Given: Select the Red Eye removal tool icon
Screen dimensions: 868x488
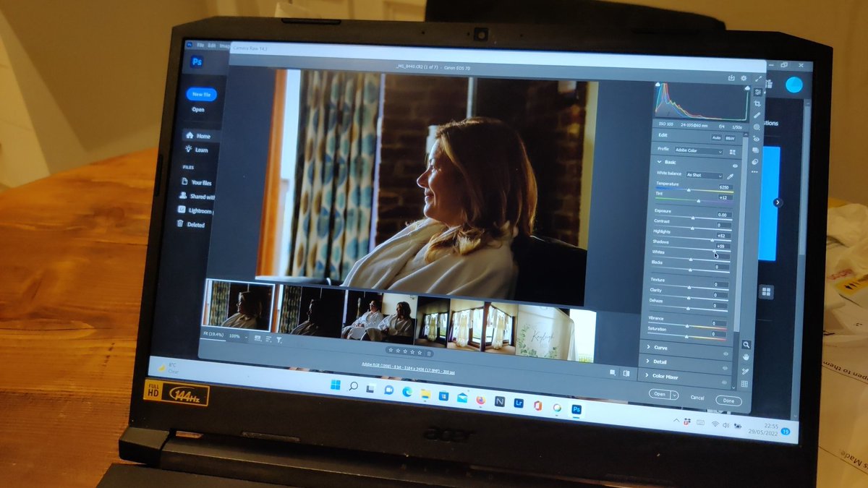Looking at the screenshot, I should [x=757, y=139].
